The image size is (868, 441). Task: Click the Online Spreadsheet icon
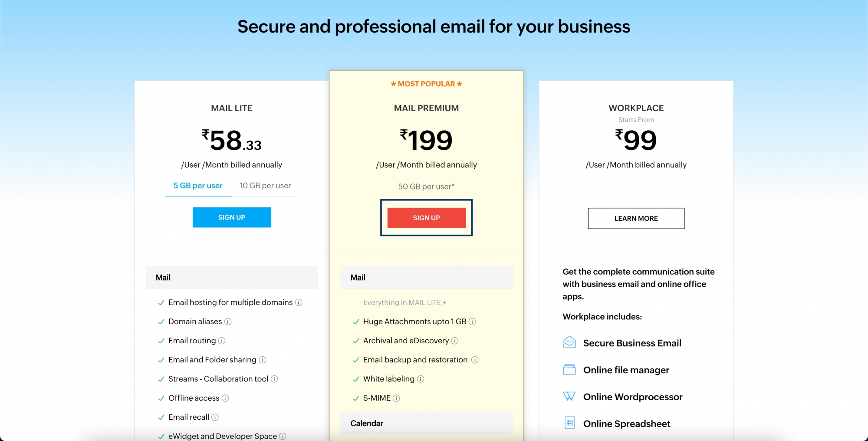tap(569, 423)
